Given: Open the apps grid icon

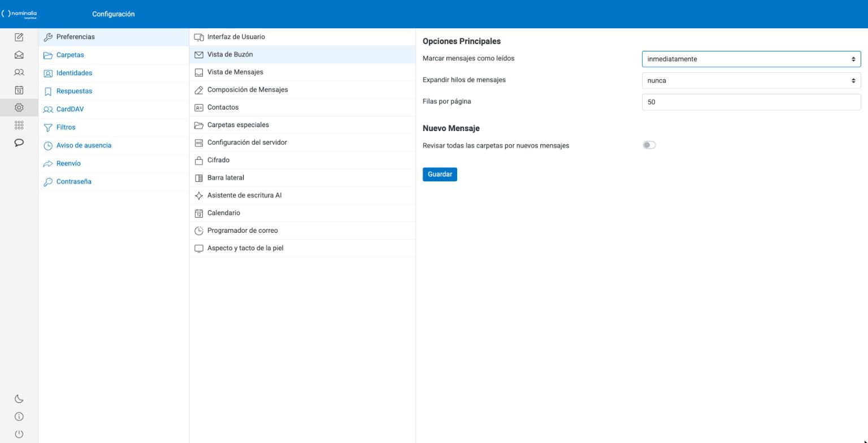Looking at the screenshot, I should [x=19, y=125].
